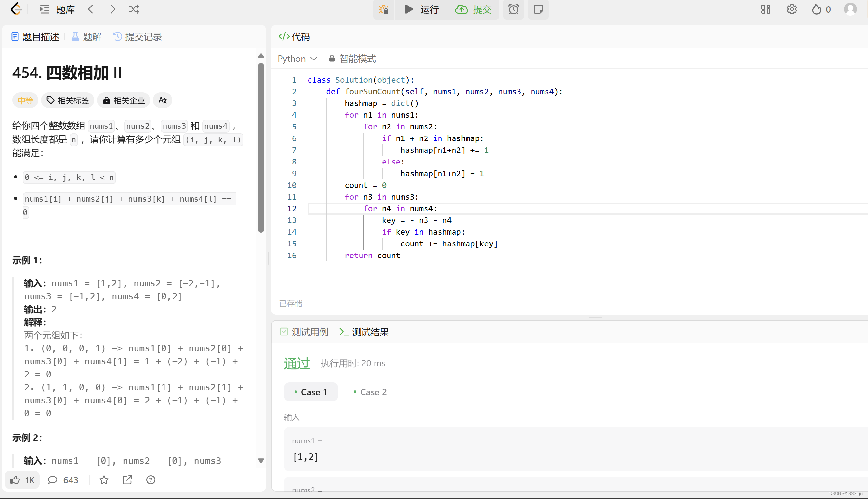This screenshot has height=499, width=868.
Task: Expand the 相关企业 related companies
Action: (124, 100)
